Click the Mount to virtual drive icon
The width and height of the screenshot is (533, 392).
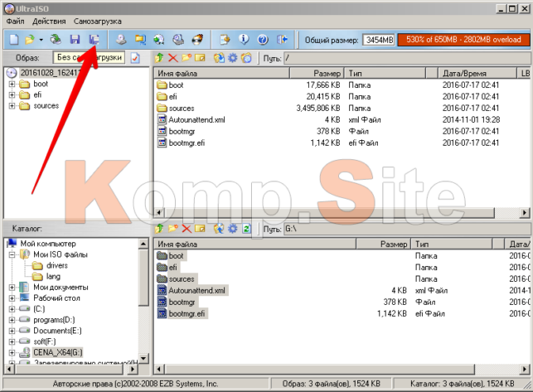tap(178, 40)
